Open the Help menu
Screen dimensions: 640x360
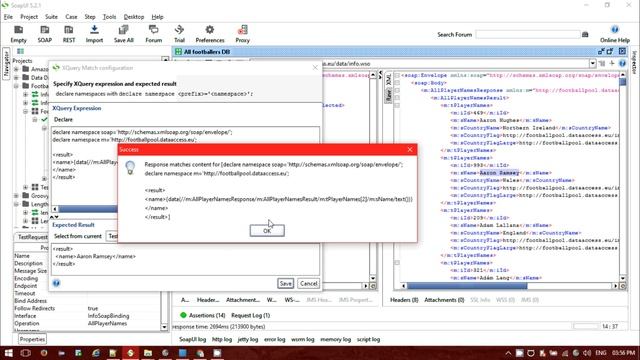tap(158, 17)
